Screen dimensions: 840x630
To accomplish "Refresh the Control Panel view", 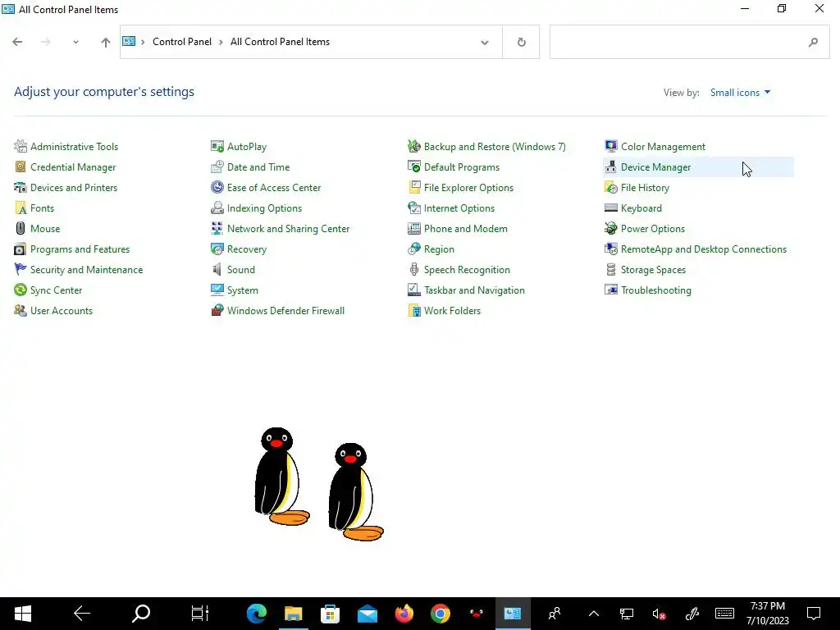I will click(521, 42).
